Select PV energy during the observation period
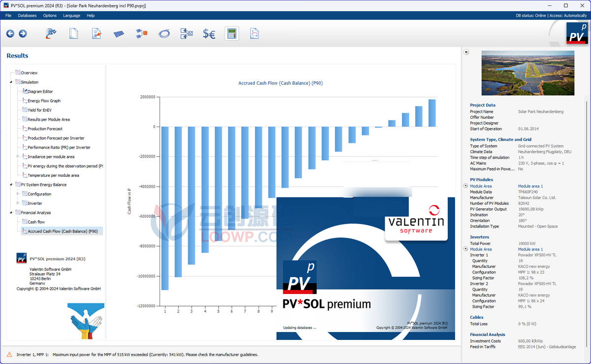The image size is (591, 364). coord(65,166)
